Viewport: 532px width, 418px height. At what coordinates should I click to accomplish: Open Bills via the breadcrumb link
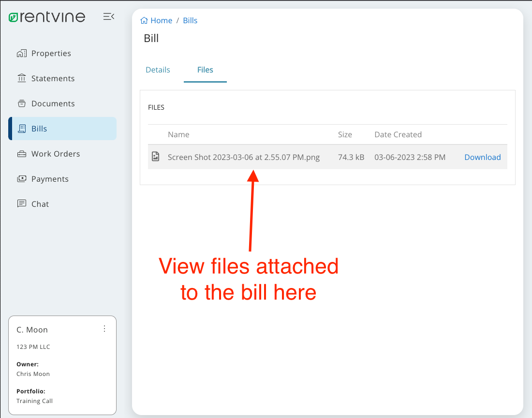coord(190,20)
